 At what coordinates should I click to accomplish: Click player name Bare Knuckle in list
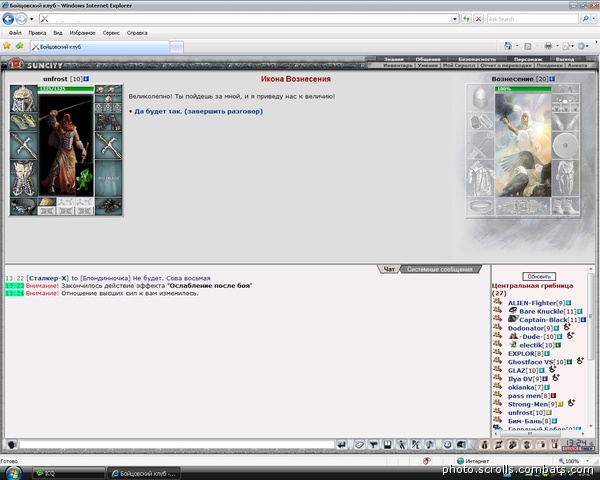[541, 311]
